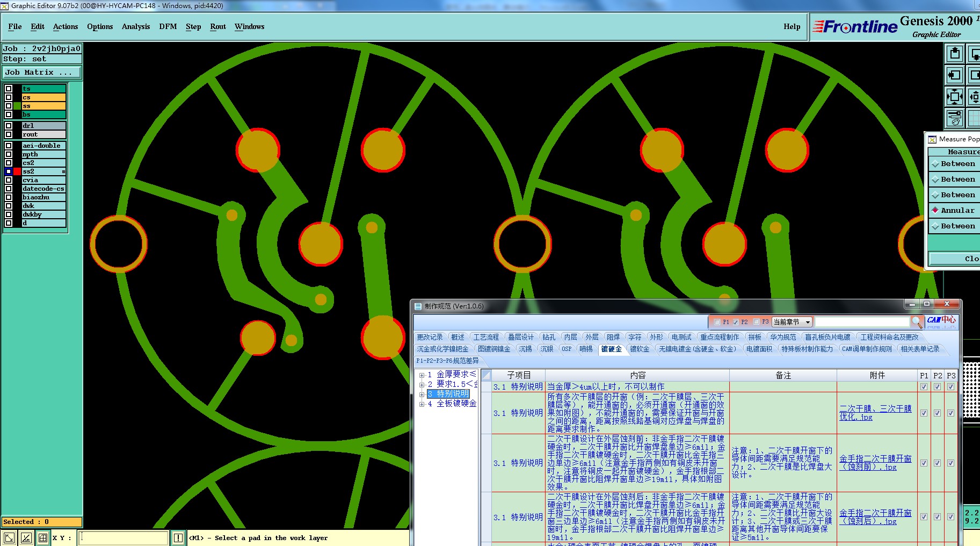Select the datecode-cs layer name
Image resolution: width=980 pixels, height=546 pixels.
pyautogui.click(x=43, y=189)
